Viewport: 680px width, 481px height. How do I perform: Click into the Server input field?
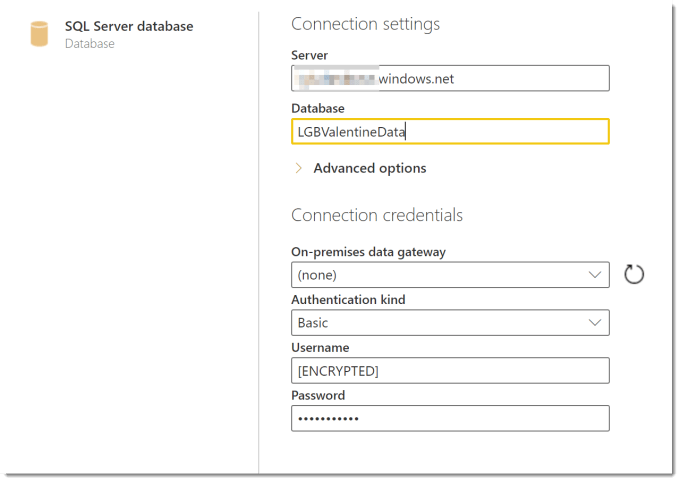coord(450,79)
